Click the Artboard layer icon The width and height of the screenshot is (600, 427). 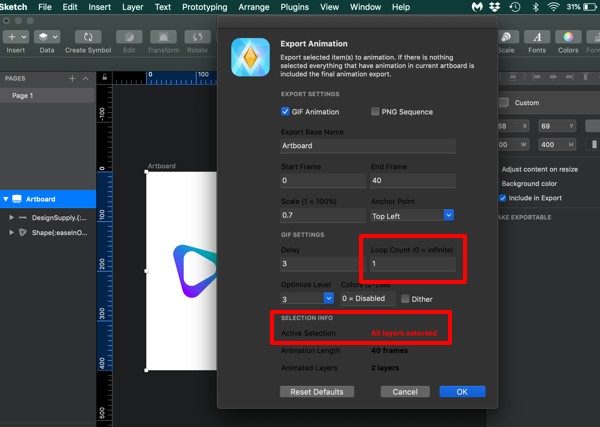[17, 199]
